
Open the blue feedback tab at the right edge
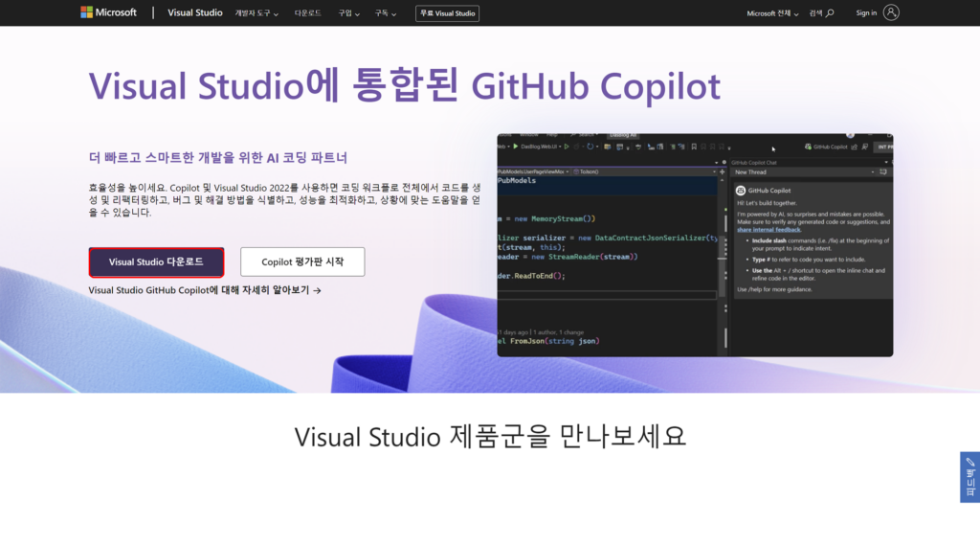[x=970, y=477]
